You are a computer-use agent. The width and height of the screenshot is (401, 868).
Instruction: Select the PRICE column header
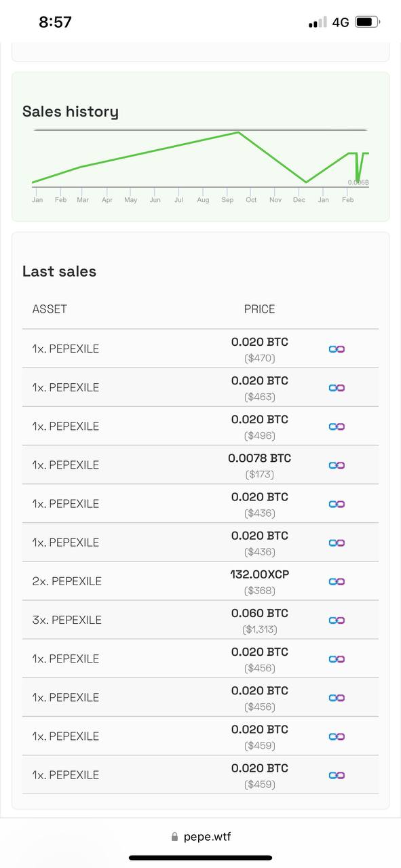pos(260,309)
